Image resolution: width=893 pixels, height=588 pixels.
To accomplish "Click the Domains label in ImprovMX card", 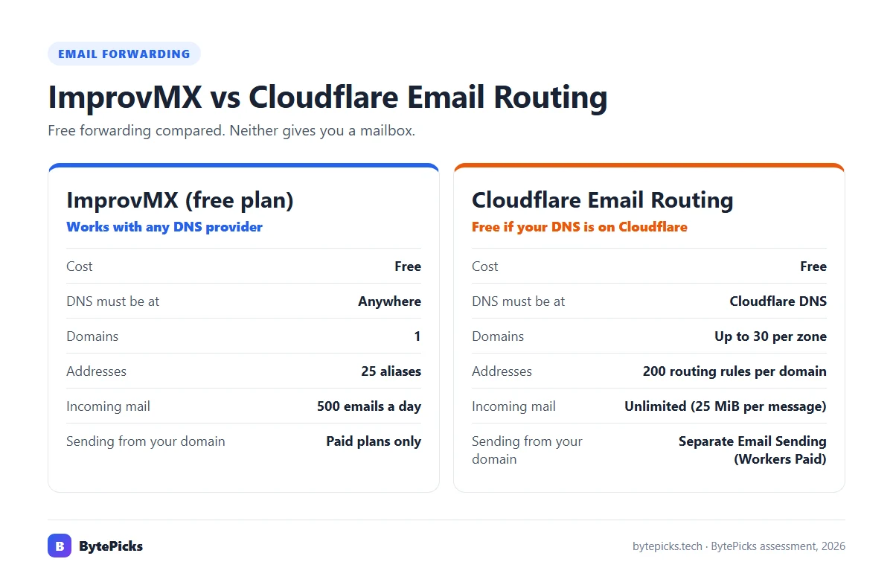I will (x=92, y=336).
